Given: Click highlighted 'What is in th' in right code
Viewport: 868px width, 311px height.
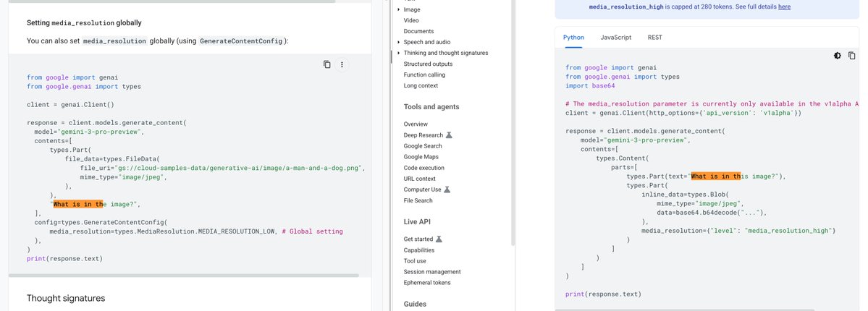Looking at the screenshot, I should pos(716,176).
